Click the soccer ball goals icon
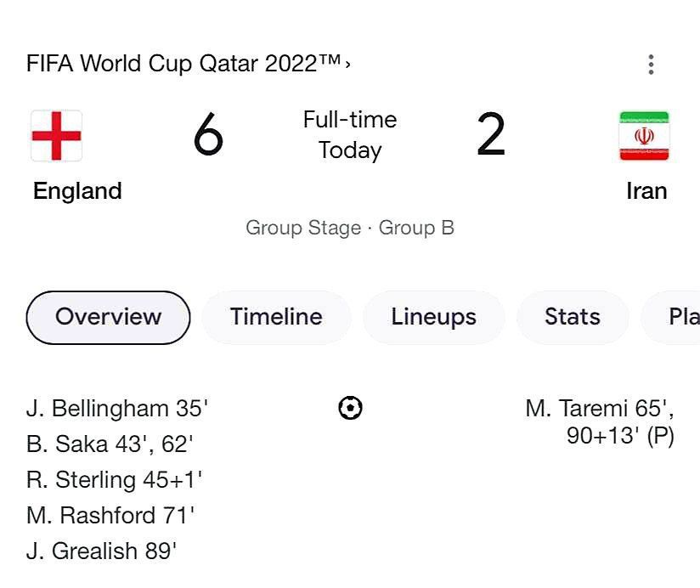Screen dimensions: 700x588 point(350,408)
